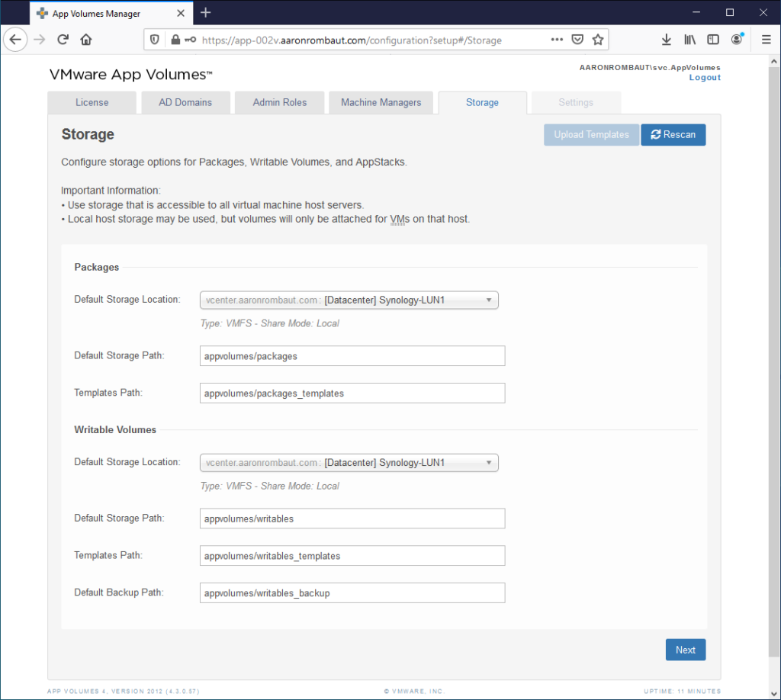Click the Default Backup Path field
Screen dimensions: 781x700
(352, 593)
